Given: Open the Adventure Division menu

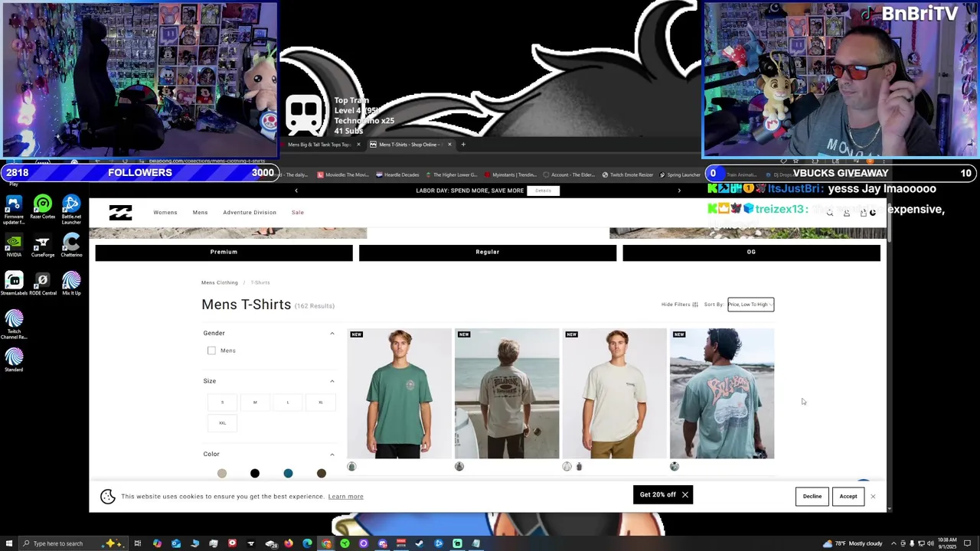Looking at the screenshot, I should tap(250, 212).
